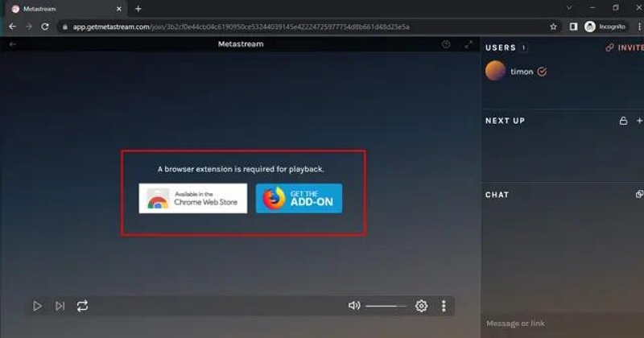This screenshot has width=644, height=338.
Task: Open the help question mark icon
Action: (446, 44)
